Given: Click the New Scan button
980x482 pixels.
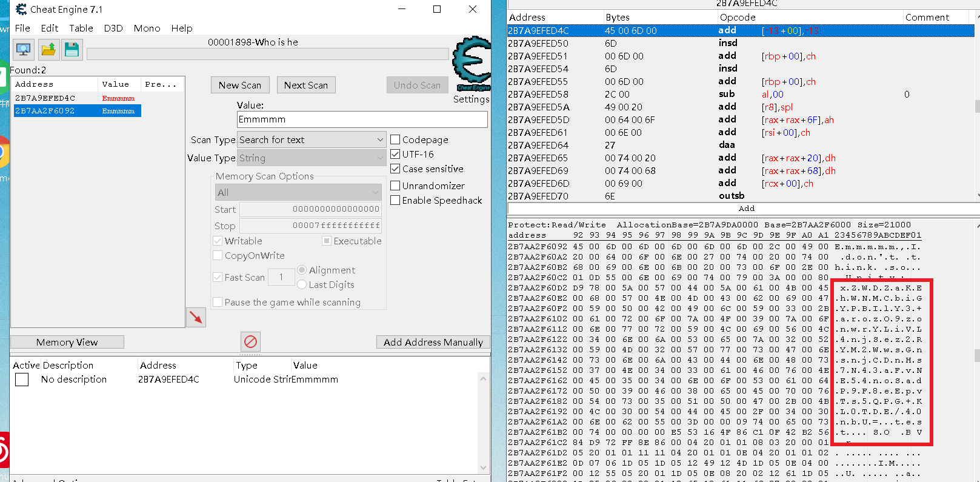Looking at the screenshot, I should coord(240,85).
